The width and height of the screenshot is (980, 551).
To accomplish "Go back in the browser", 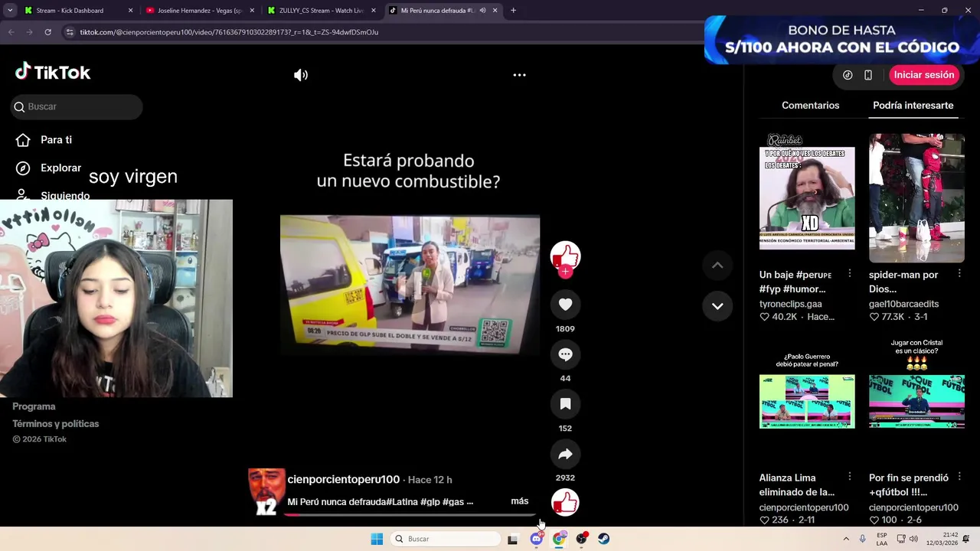I will [x=11, y=32].
